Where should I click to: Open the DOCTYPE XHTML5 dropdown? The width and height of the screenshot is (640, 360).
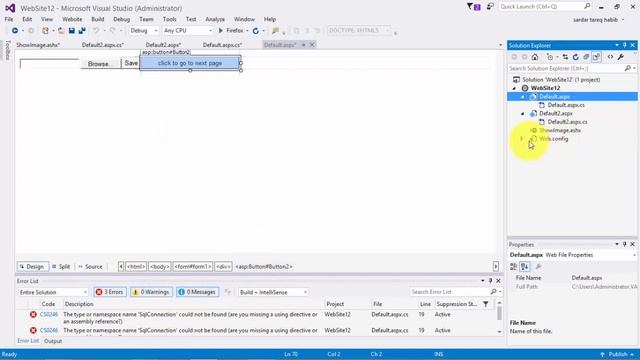(359, 31)
